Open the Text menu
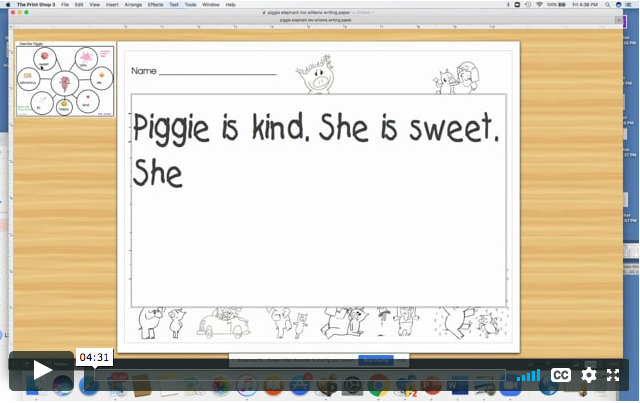640x403 pixels. click(x=174, y=4)
